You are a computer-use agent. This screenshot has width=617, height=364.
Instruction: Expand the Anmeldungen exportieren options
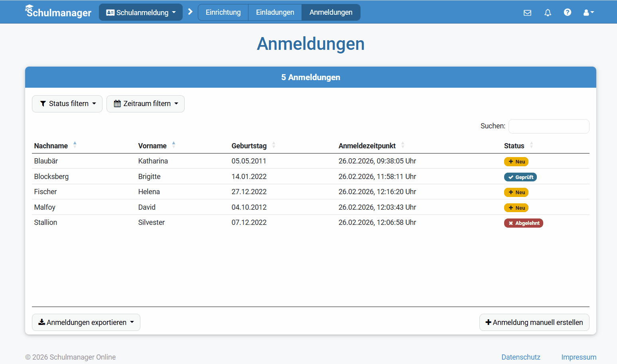tap(86, 322)
